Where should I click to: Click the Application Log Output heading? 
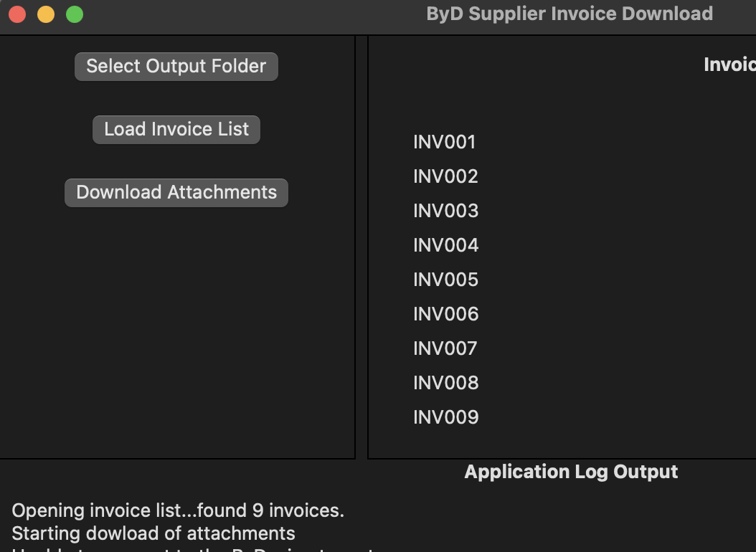[571, 472]
